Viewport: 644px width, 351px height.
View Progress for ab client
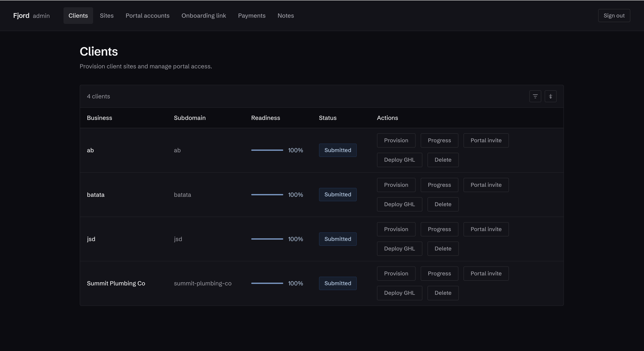point(439,140)
